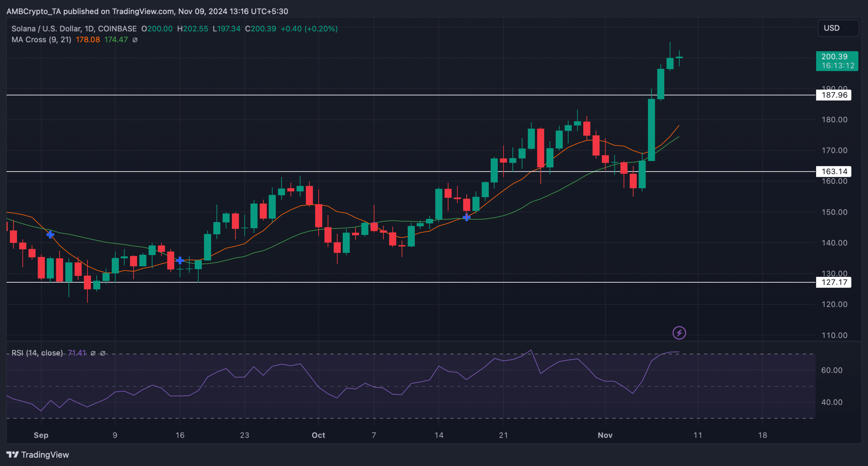Click the orange MA value 178.08
Viewport: 868px width, 466px height.
tap(88, 40)
